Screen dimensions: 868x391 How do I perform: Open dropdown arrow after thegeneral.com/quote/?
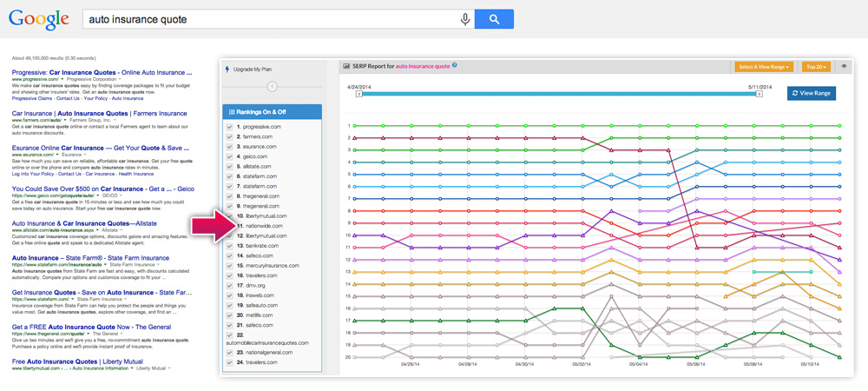tap(88, 334)
